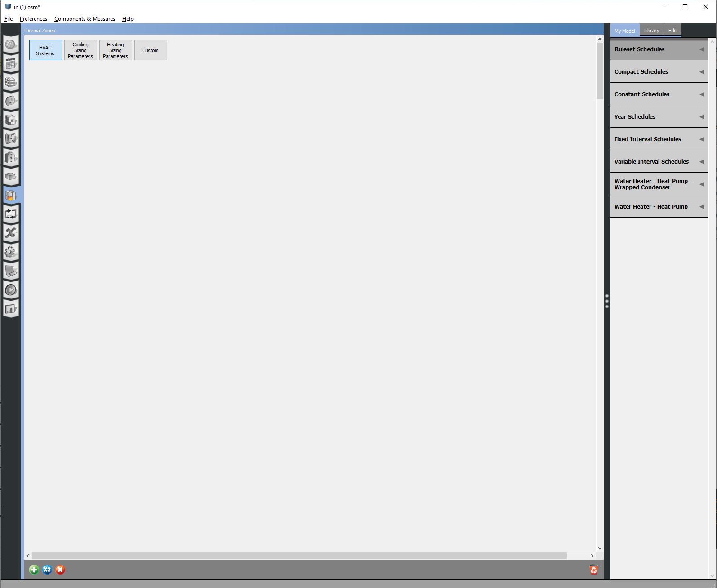Click the scroll up arrow of main view

click(x=600, y=40)
